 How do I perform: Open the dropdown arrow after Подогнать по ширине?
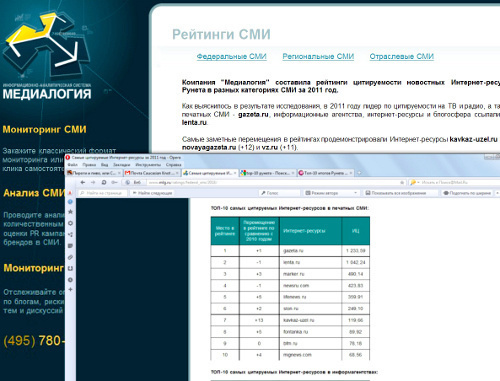point(497,193)
